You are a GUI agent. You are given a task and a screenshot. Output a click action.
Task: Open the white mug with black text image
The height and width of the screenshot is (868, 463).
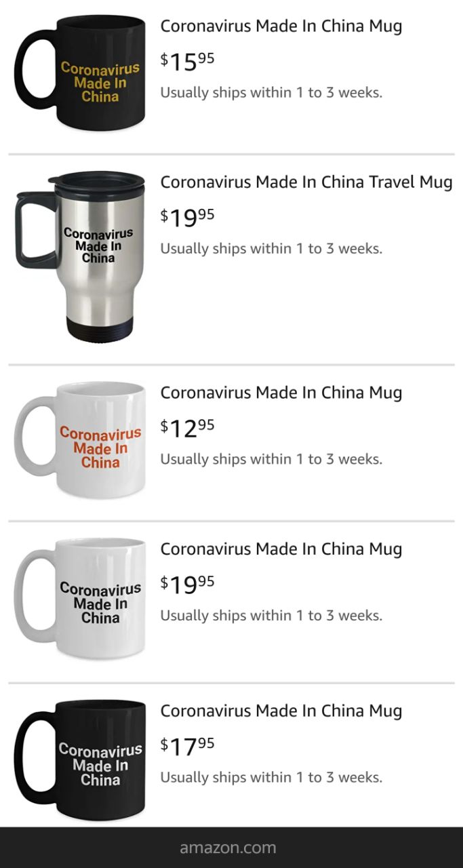pyautogui.click(x=80, y=597)
